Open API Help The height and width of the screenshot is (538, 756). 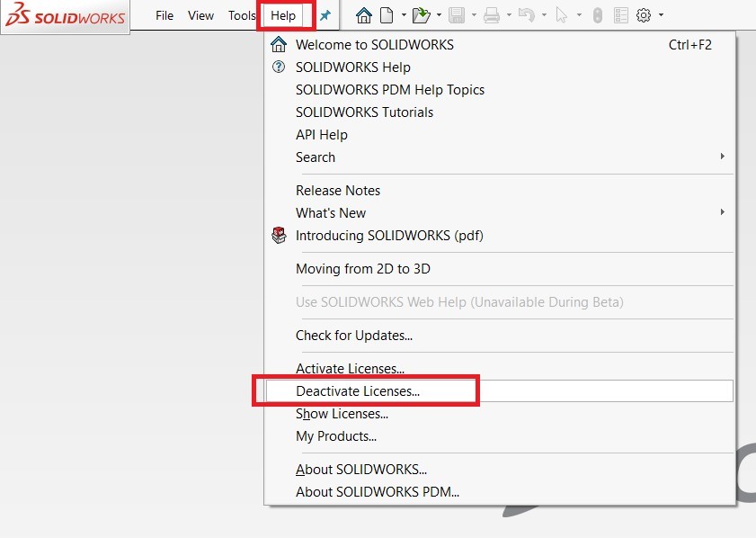500,135
